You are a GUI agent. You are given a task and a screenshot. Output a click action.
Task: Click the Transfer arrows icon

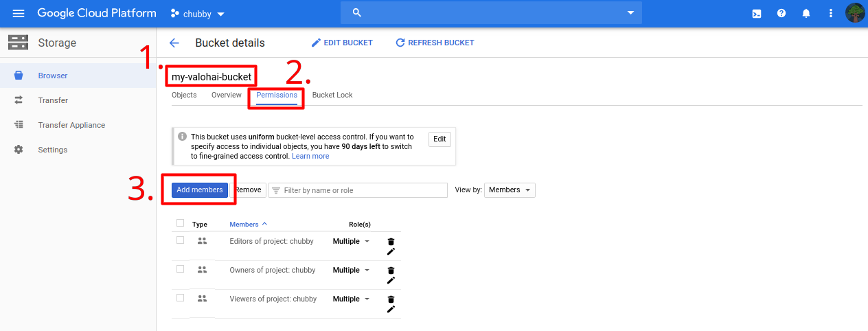(19, 100)
